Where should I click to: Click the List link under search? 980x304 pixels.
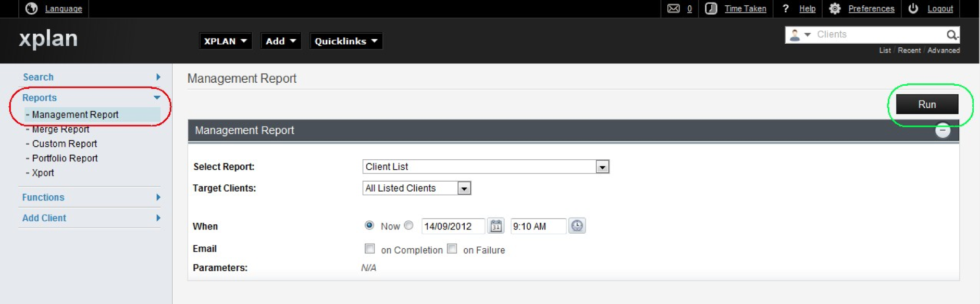(885, 50)
